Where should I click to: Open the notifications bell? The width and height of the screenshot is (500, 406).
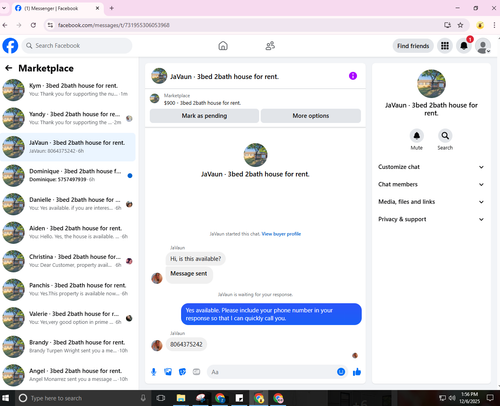[464, 46]
